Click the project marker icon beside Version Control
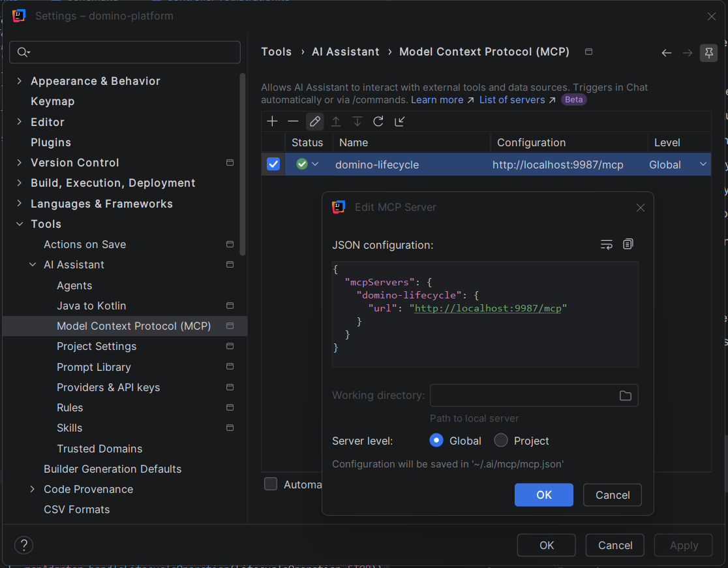728x568 pixels. click(230, 163)
